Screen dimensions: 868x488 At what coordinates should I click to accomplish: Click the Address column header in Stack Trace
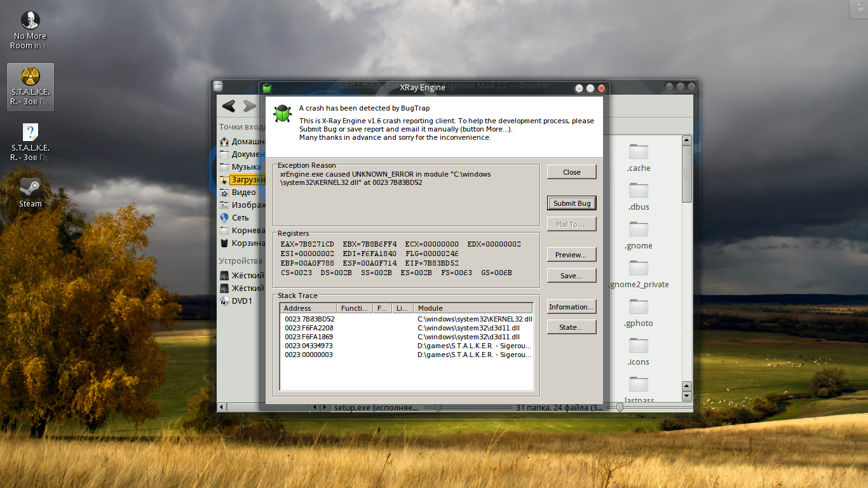(308, 308)
